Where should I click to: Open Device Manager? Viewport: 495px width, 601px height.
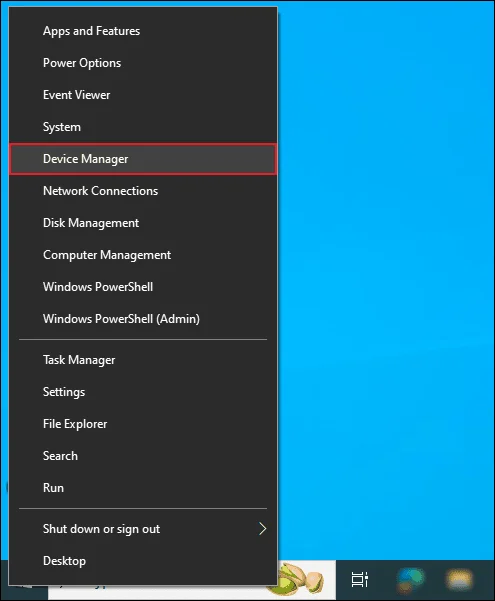pyautogui.click(x=143, y=159)
